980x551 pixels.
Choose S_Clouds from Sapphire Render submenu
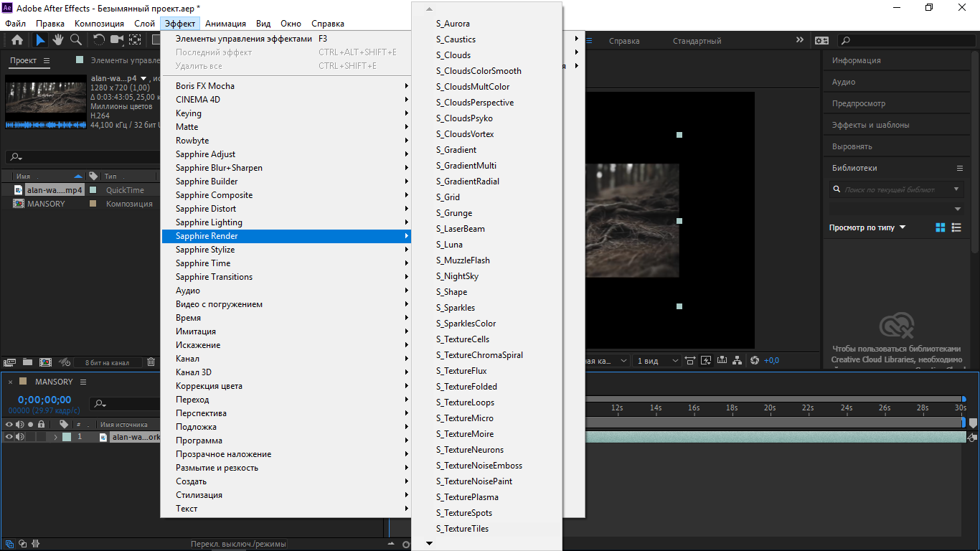[453, 55]
